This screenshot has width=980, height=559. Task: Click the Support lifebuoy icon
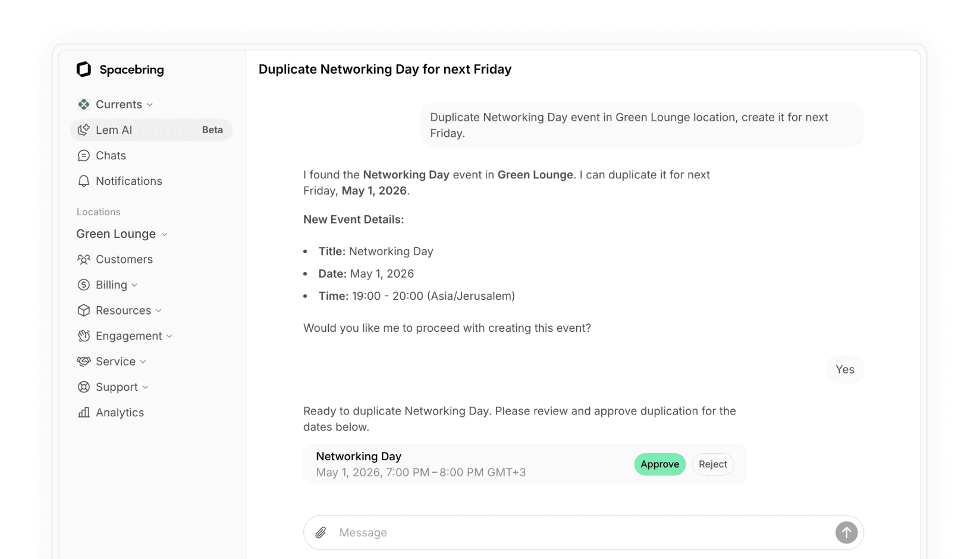(x=84, y=387)
